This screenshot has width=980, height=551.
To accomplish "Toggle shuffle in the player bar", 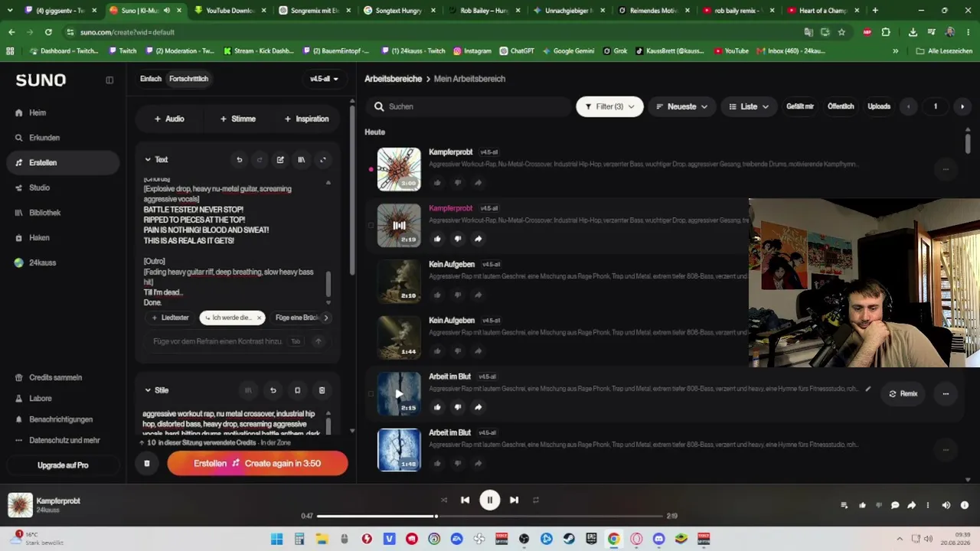I will coord(443,500).
